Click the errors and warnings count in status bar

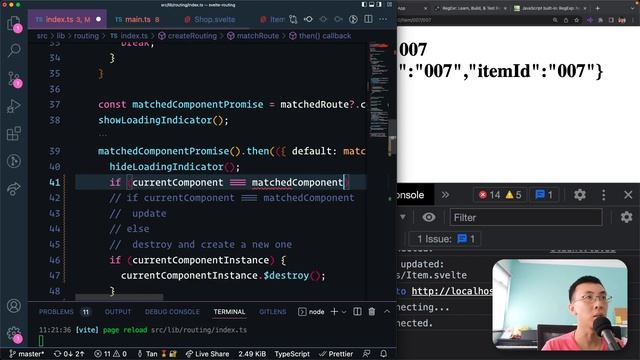point(110,354)
